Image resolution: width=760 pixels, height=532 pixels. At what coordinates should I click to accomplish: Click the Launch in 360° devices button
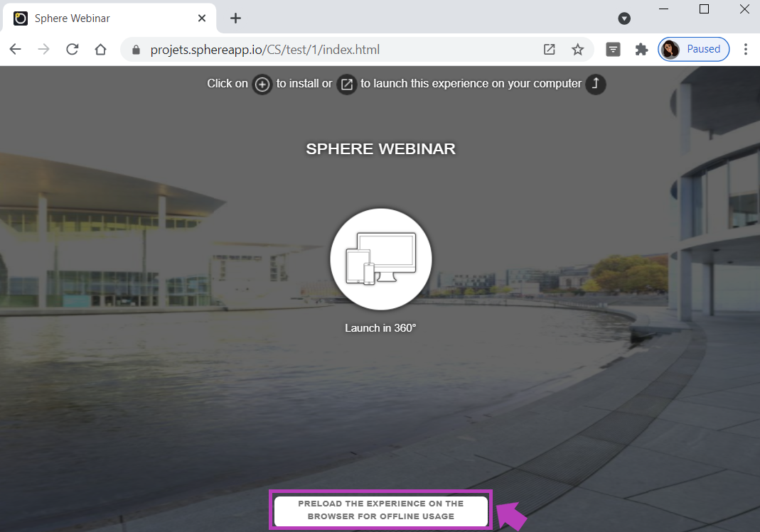[x=380, y=259]
